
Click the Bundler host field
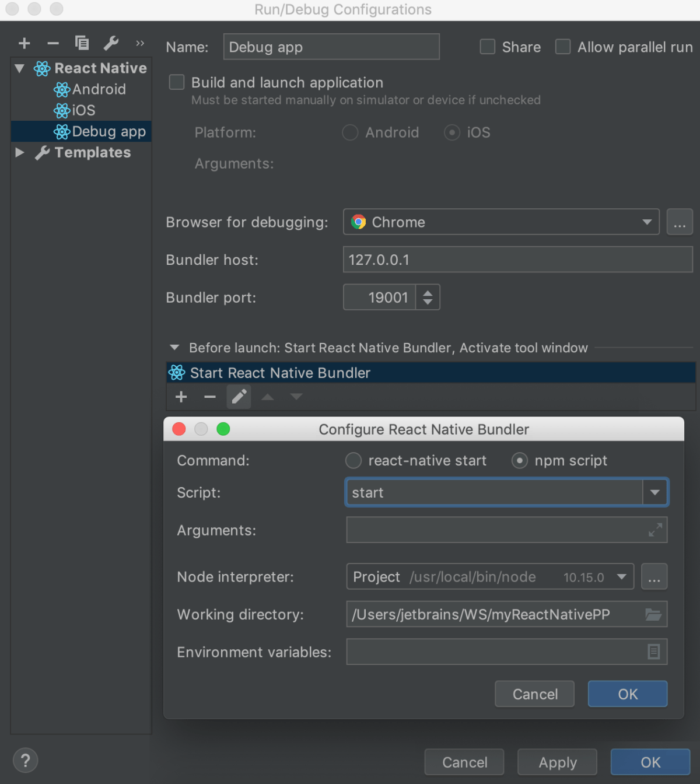(x=518, y=260)
